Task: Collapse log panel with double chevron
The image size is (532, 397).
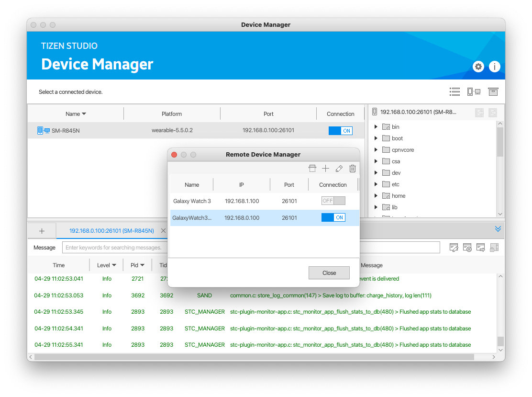Action: click(498, 229)
